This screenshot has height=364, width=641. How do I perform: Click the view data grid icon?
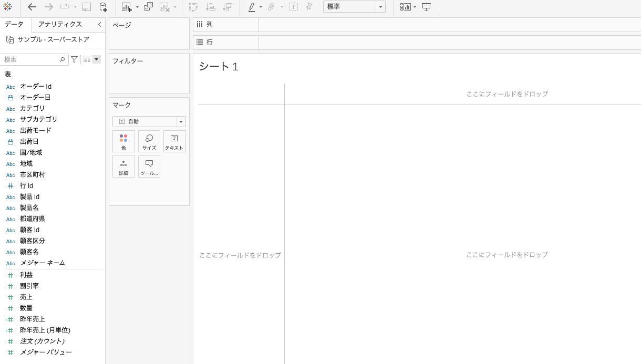[x=87, y=59]
